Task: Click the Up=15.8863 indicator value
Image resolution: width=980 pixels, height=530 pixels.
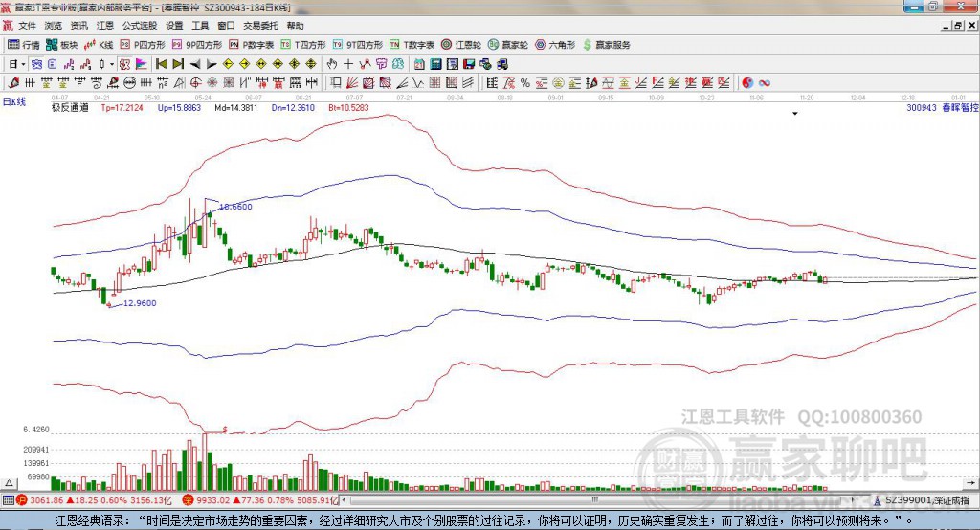Action: pos(179,107)
